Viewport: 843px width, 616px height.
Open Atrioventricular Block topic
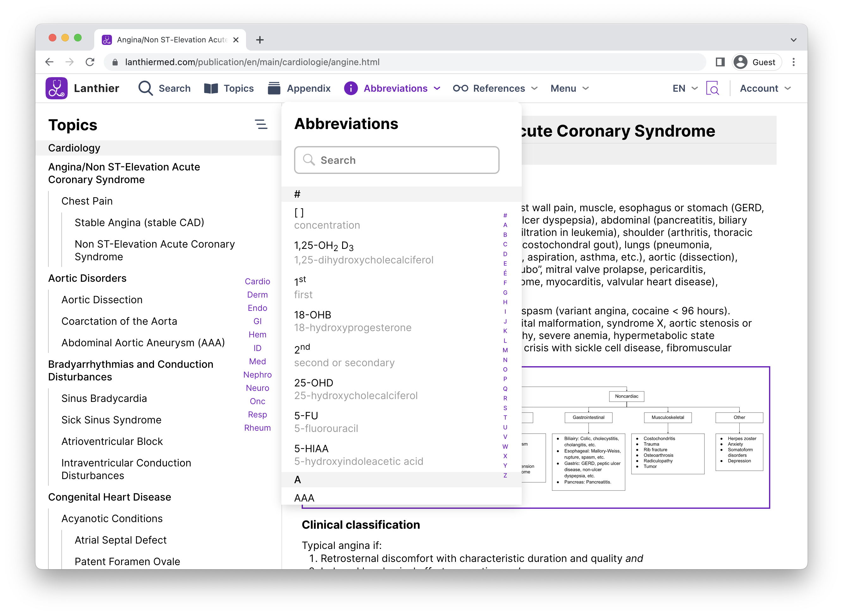coord(112,441)
